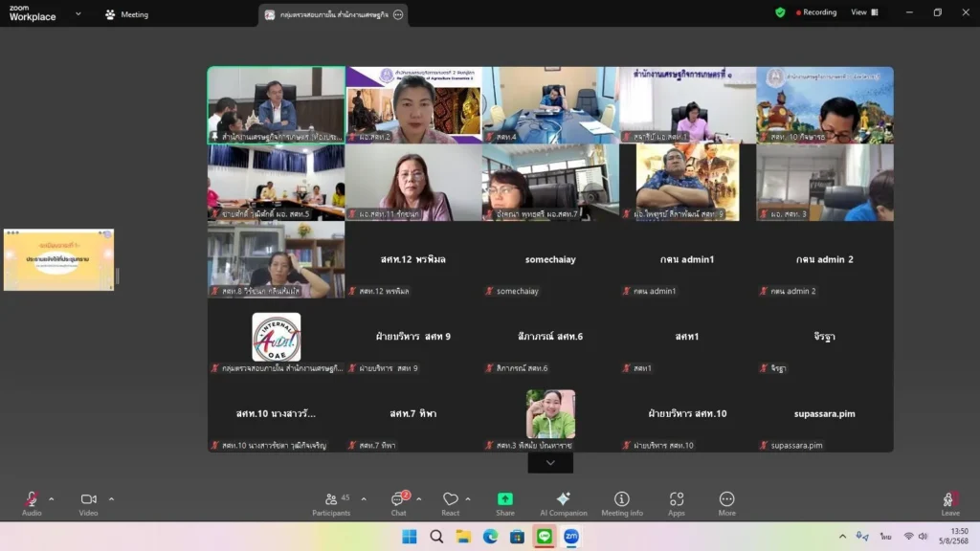This screenshot has height=551, width=980.
Task: Leave the meeting
Action: tap(950, 503)
